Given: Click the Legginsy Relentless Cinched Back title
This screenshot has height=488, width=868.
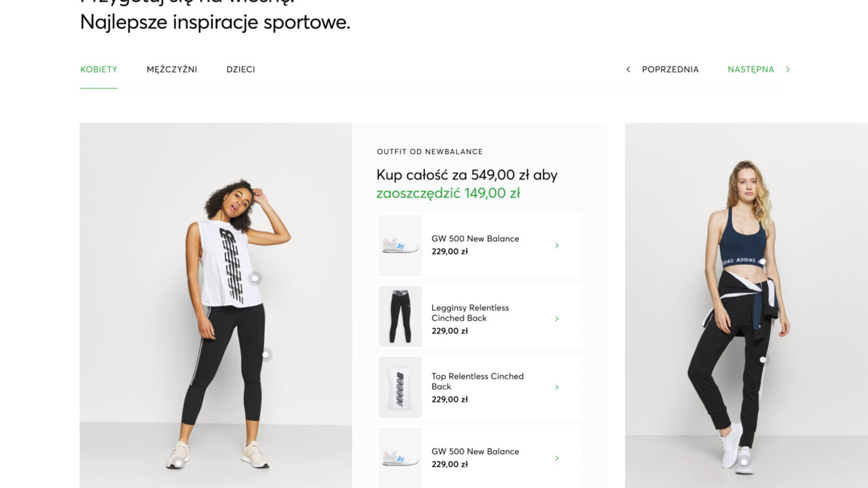Looking at the screenshot, I should coord(470,313).
